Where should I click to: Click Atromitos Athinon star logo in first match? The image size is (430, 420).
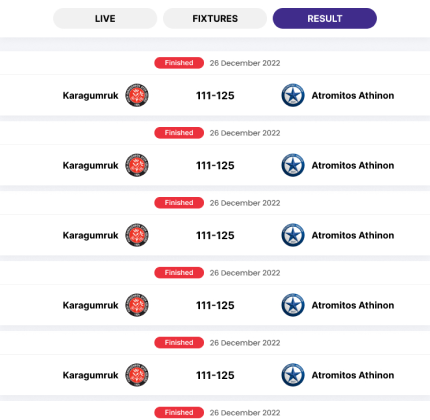(x=293, y=95)
